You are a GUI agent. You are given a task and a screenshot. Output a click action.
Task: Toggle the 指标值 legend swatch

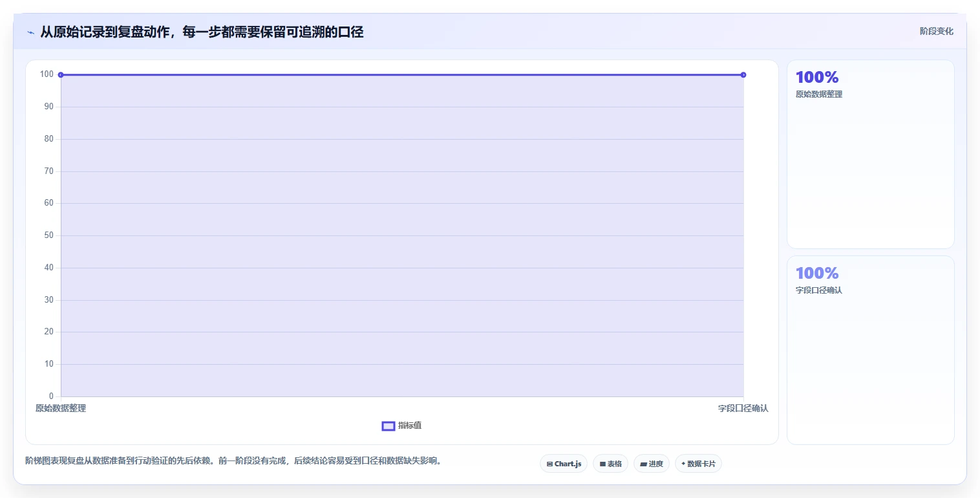coord(389,426)
